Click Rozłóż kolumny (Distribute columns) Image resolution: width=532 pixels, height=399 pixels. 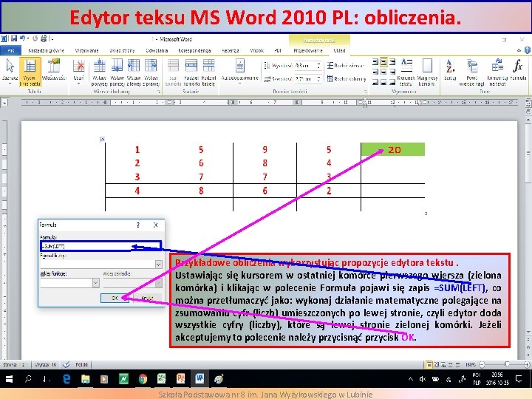tap(346, 79)
